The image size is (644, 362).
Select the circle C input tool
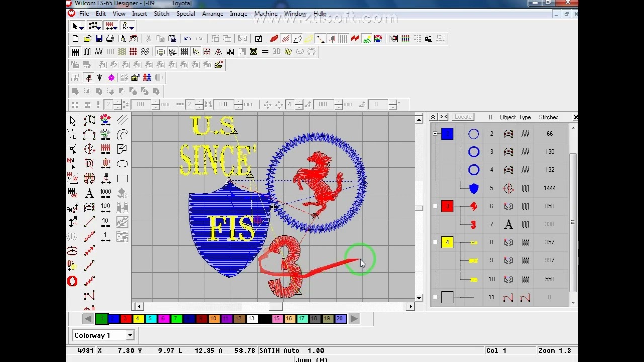click(89, 149)
